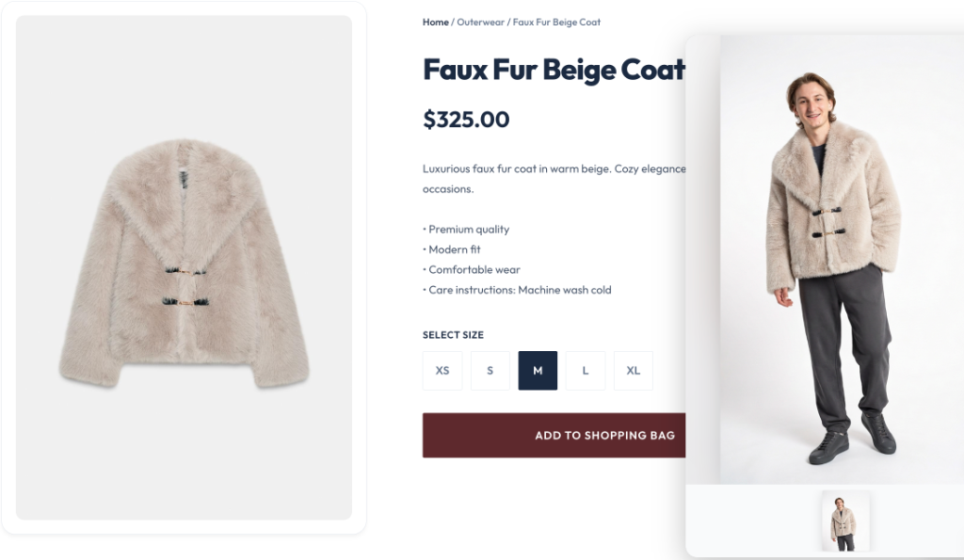Click the Comfortable wear bullet point

(474, 270)
